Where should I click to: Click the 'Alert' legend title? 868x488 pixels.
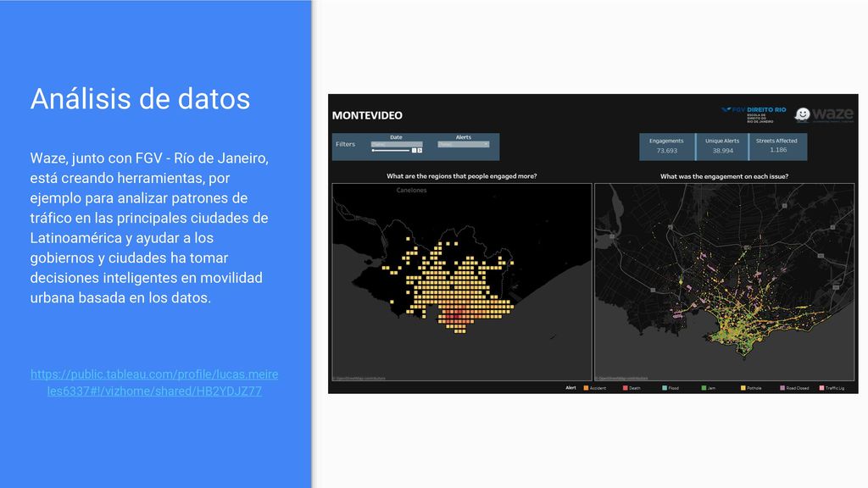pyautogui.click(x=570, y=388)
